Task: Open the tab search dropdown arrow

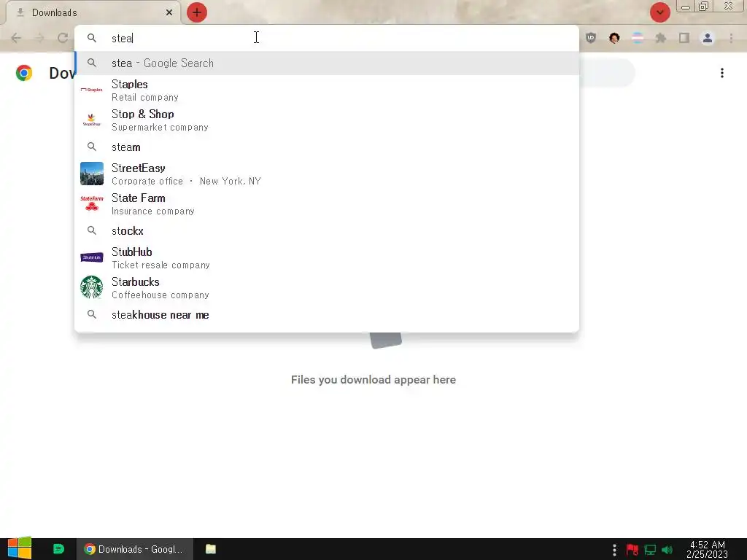Action: point(659,12)
